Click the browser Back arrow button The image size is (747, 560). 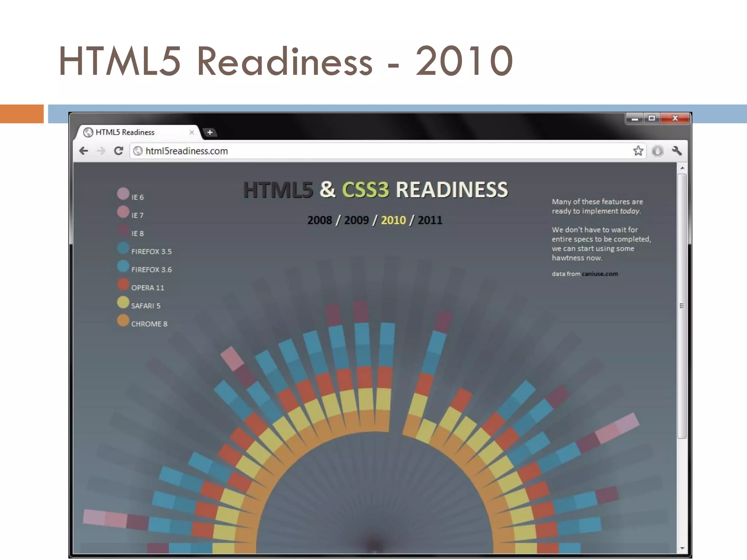click(x=84, y=151)
